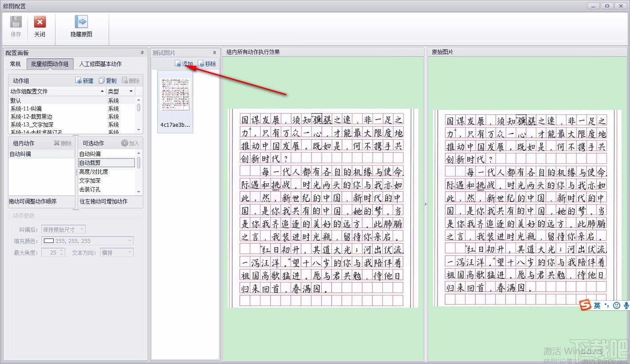Select 去装订孔 in the 可选动作 list
Viewport: 630px width, 364px height.
(x=106, y=189)
